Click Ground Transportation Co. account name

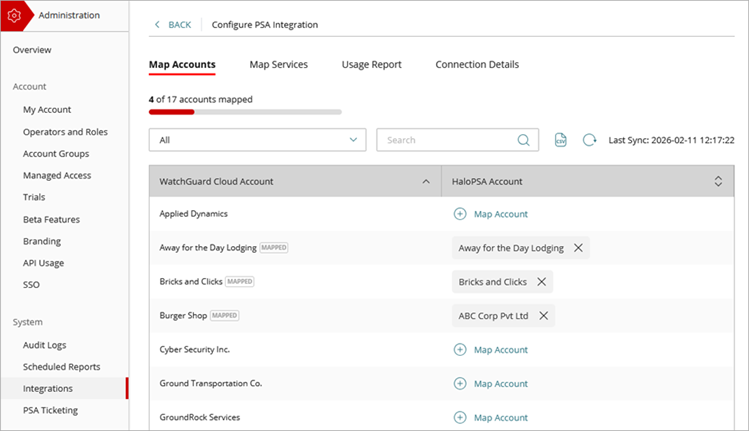click(x=211, y=383)
